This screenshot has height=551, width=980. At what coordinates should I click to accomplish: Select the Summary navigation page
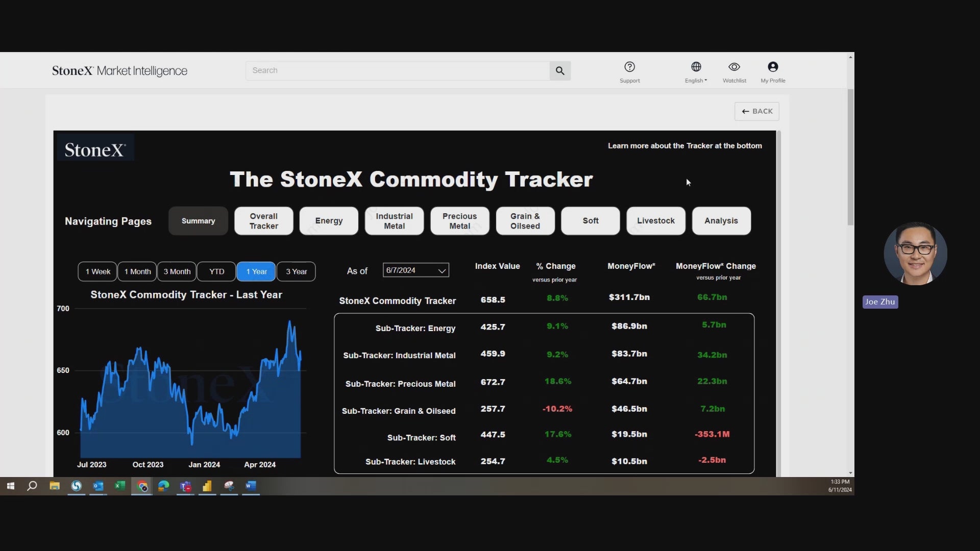(198, 221)
